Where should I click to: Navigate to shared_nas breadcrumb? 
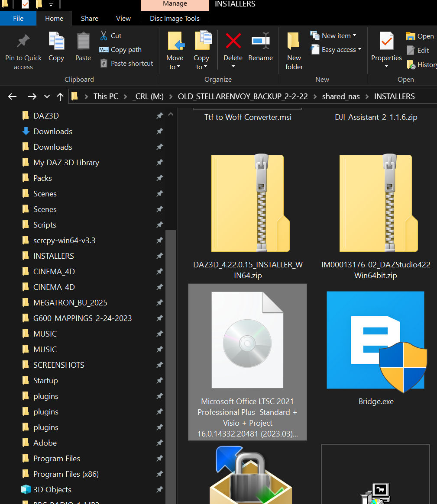341,96
